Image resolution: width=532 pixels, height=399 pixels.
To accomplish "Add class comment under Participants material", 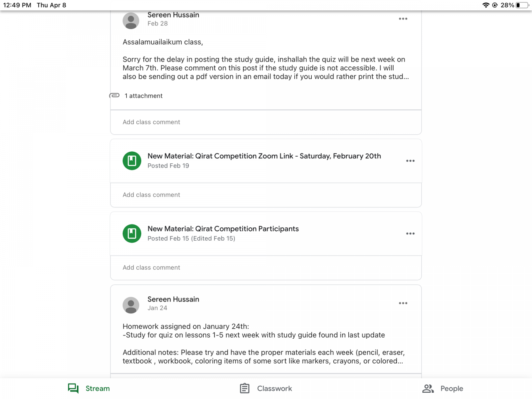I will pos(266,268).
